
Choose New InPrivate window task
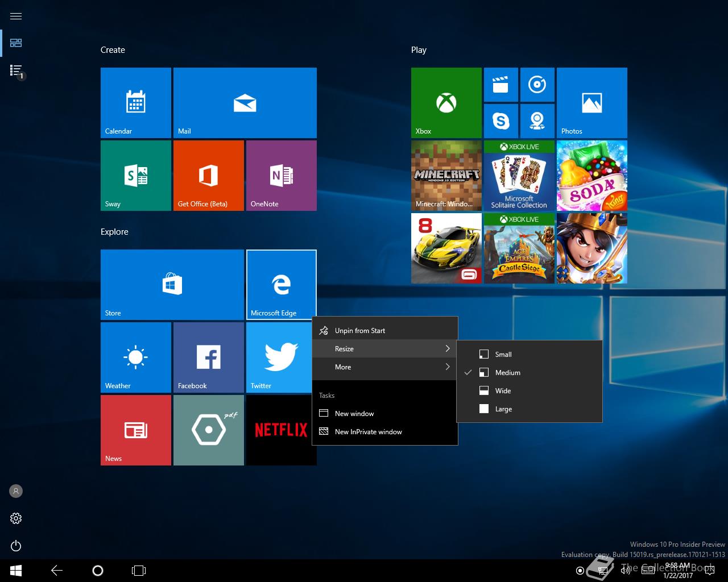click(x=385, y=431)
